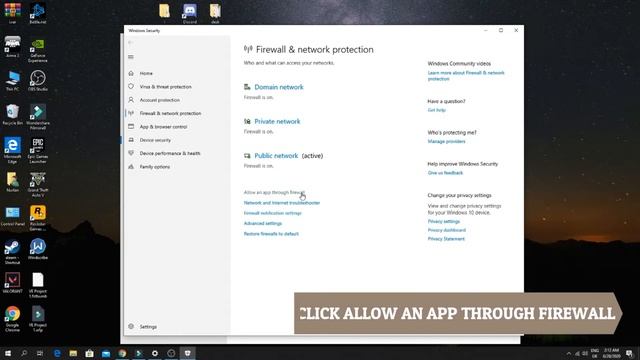This screenshot has width=640, height=360.
Task: Select Google Chrome desktop icon
Action: tap(12, 319)
